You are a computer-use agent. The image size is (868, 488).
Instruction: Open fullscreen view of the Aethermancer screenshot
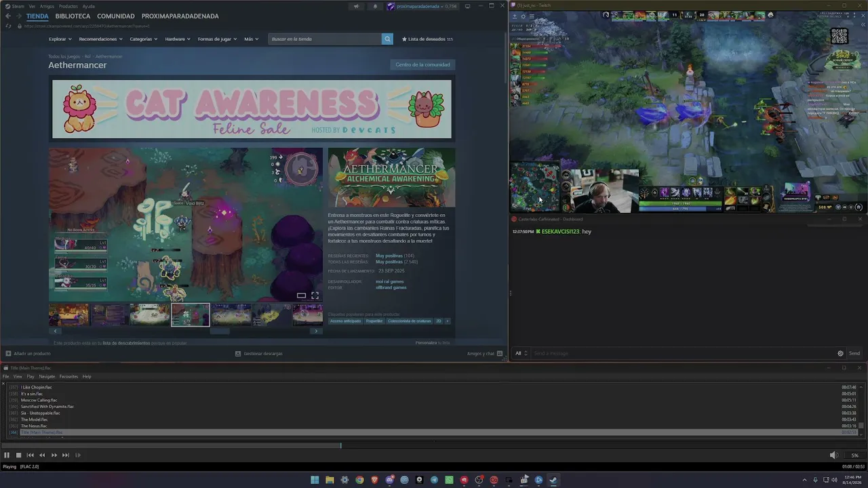pos(315,296)
